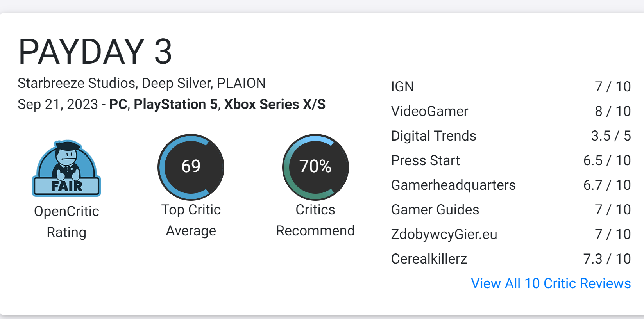
Task: Click the Critics Recommend label
Action: click(315, 220)
